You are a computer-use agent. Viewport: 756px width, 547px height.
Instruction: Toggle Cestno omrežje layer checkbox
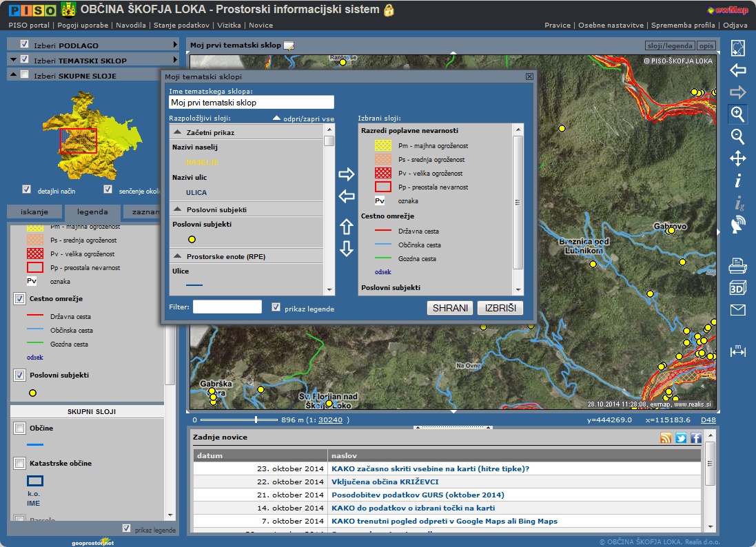click(x=20, y=300)
